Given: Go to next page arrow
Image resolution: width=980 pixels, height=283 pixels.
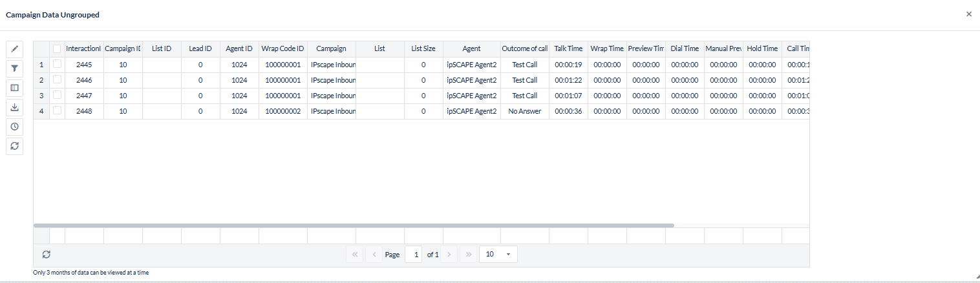Looking at the screenshot, I should point(449,255).
